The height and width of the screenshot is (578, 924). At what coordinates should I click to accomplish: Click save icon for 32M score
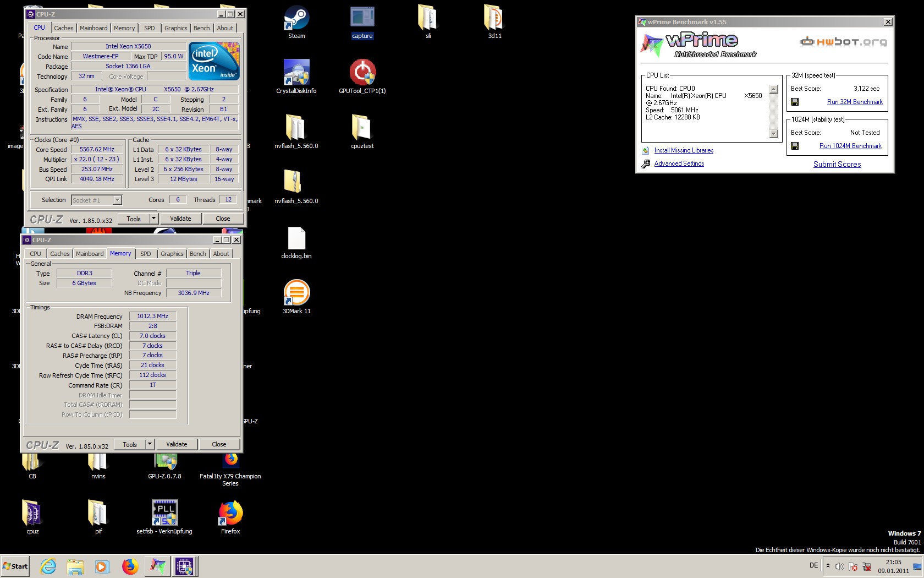pyautogui.click(x=795, y=102)
